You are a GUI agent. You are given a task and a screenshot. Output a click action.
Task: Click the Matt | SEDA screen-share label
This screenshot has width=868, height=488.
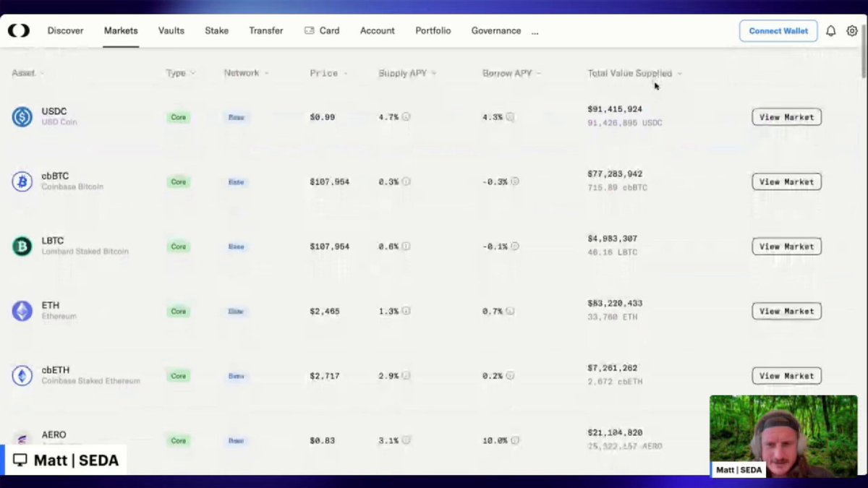[x=66, y=460]
